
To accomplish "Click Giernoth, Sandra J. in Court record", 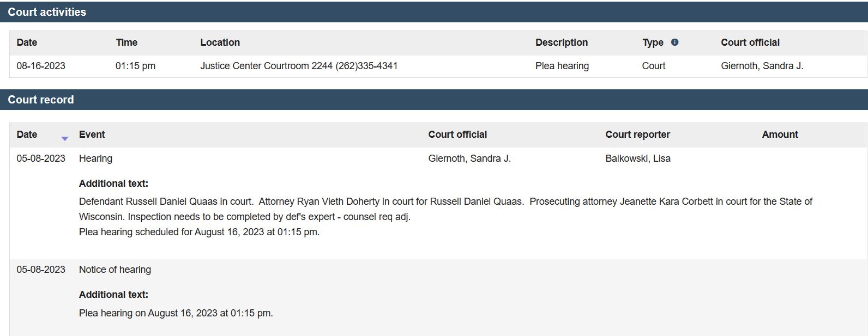I will point(469,158).
